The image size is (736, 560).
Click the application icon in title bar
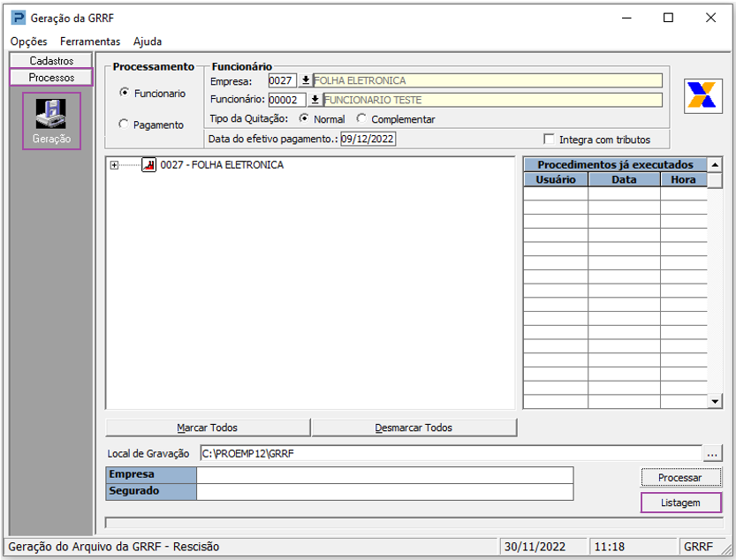(x=18, y=18)
